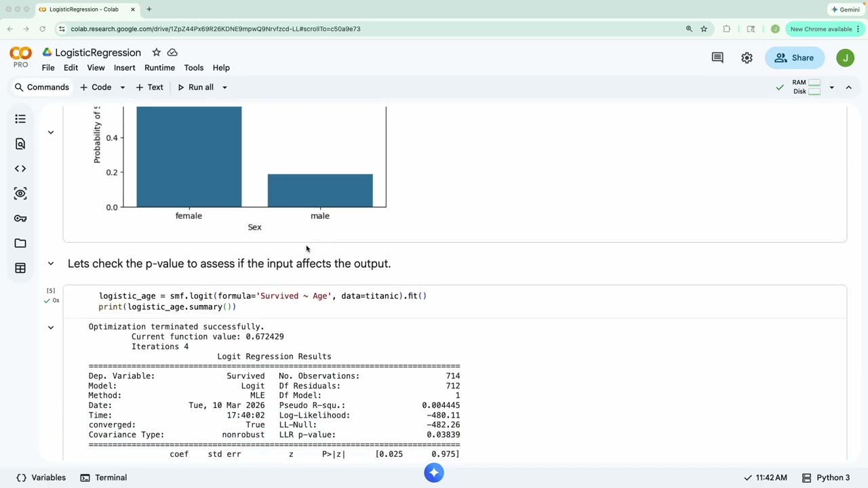Open the Variables panel

[41, 478]
